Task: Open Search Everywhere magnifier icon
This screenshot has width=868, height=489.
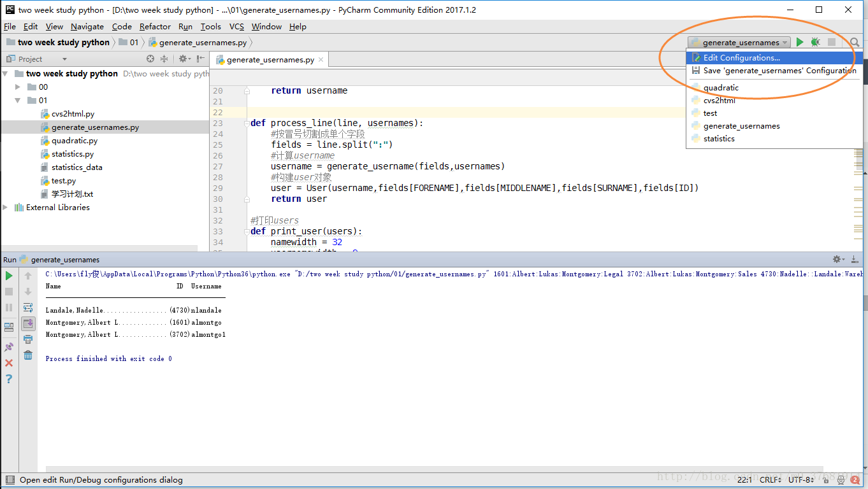Action: coord(855,43)
